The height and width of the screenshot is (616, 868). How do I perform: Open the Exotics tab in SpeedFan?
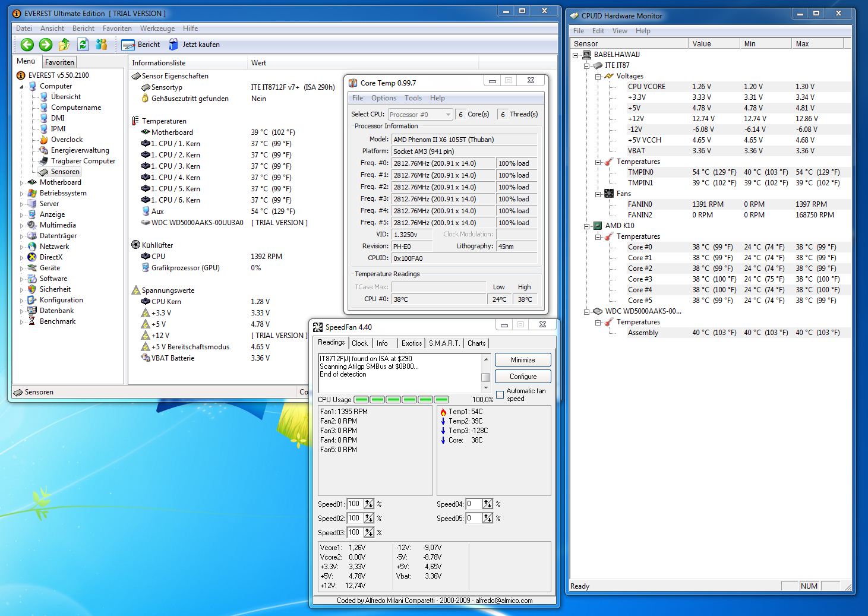click(x=412, y=343)
